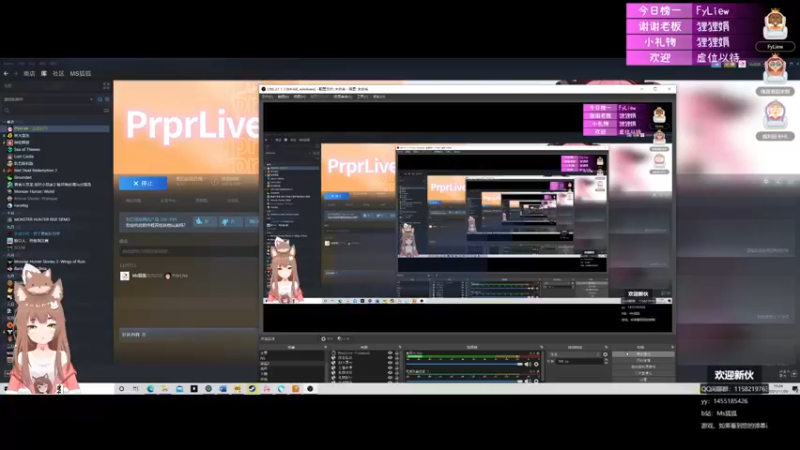This screenshot has height=450, width=800.
Task: Select Lost Castle in Steam library
Action: pyautogui.click(x=23, y=157)
